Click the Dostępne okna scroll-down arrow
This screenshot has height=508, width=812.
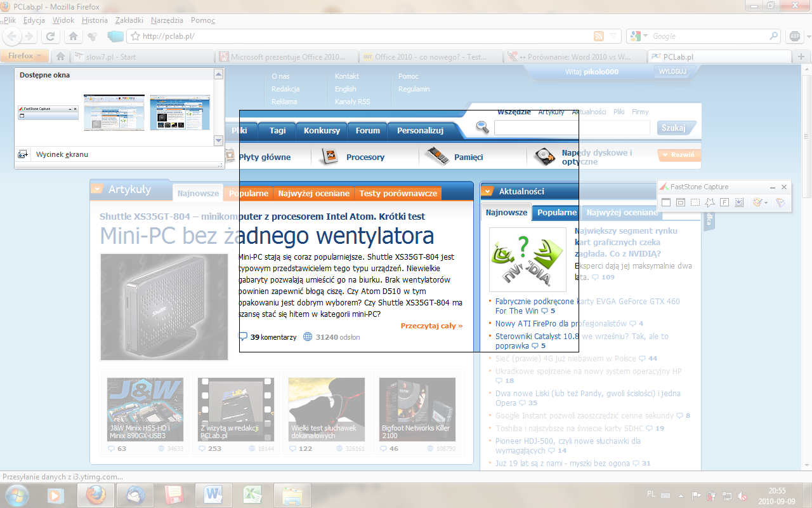click(x=219, y=140)
